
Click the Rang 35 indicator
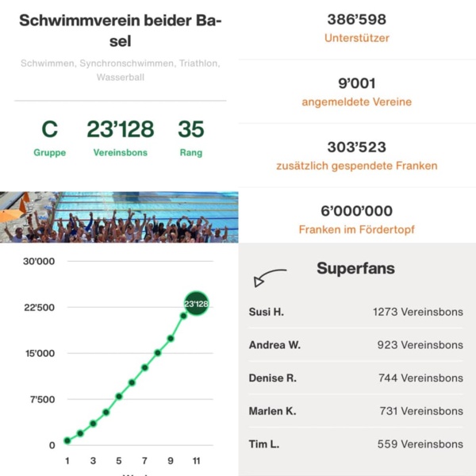point(191,136)
